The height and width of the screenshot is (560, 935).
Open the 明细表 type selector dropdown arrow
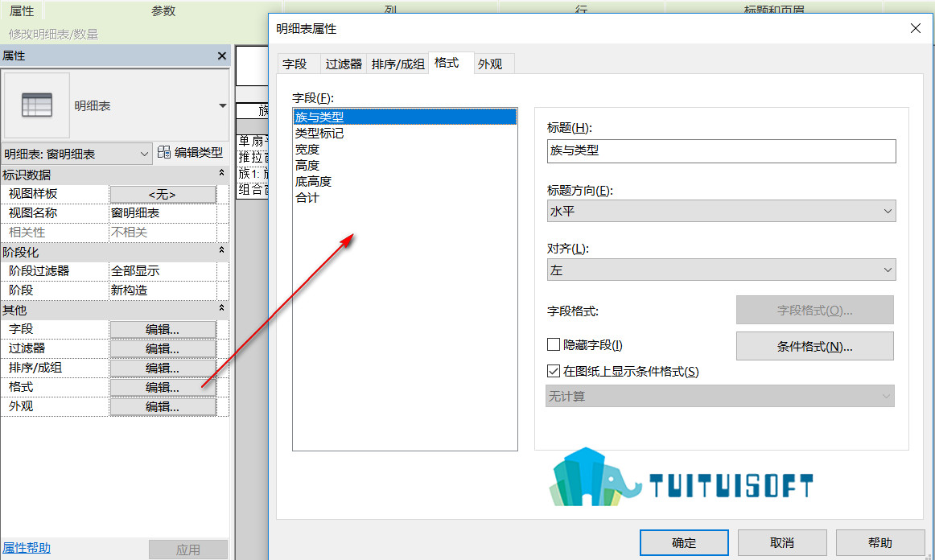tap(222, 105)
